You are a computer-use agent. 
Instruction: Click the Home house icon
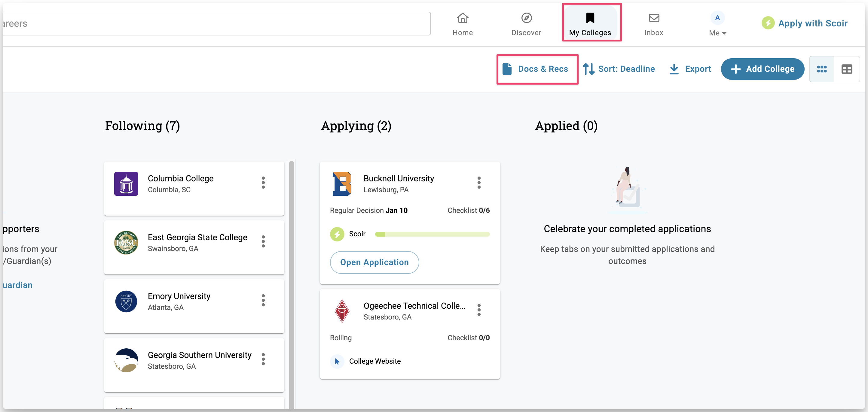(x=462, y=18)
